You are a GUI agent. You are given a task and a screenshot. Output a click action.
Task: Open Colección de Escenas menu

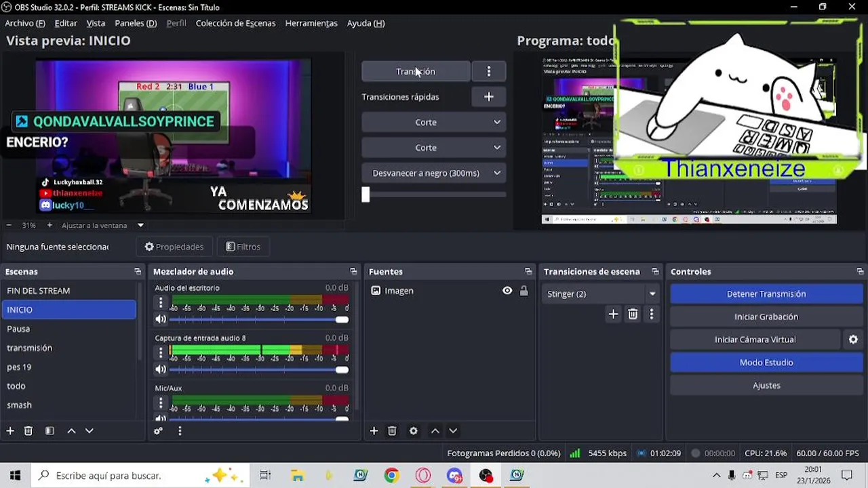235,23
